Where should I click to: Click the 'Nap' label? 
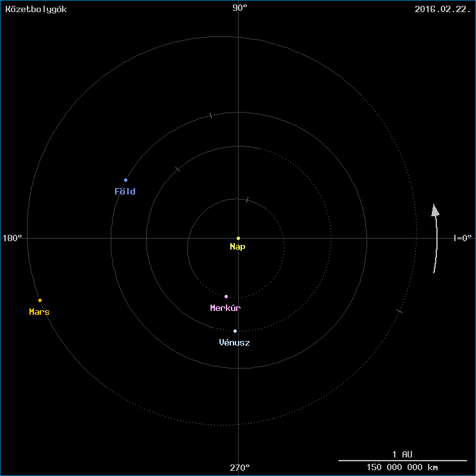(x=237, y=247)
